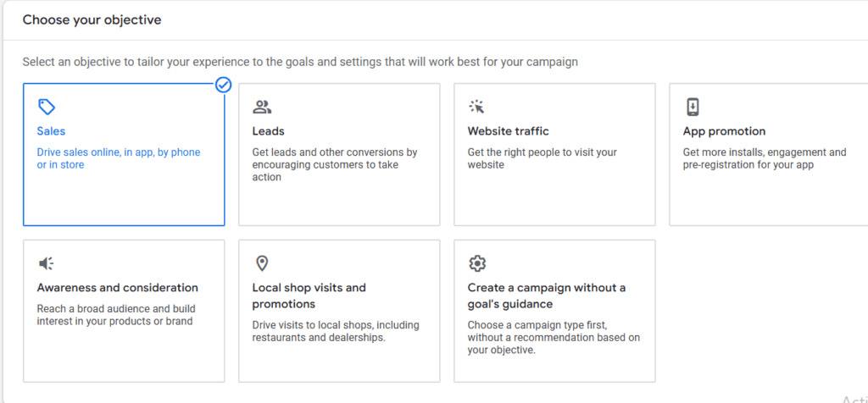This screenshot has height=403, width=868.
Task: Click the Leads people icon
Action: click(x=262, y=107)
